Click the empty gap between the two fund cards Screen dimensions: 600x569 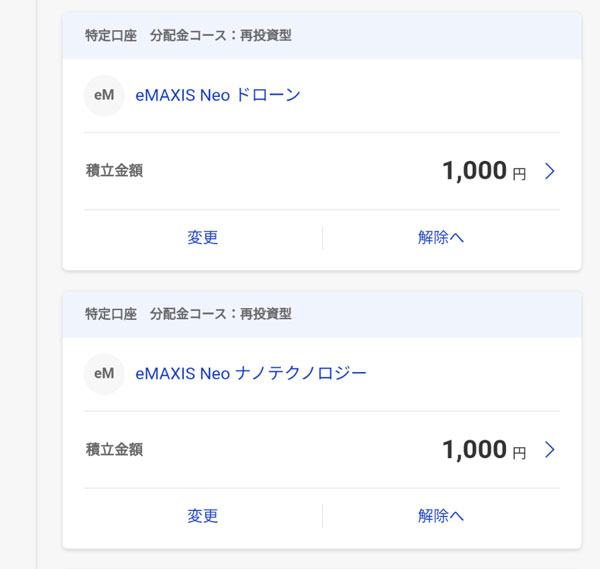pos(321,281)
